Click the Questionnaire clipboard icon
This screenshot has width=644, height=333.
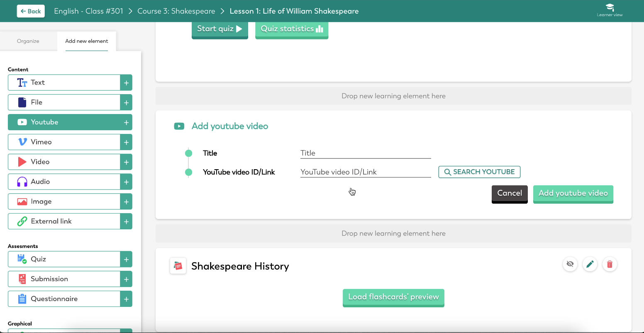[x=22, y=299]
